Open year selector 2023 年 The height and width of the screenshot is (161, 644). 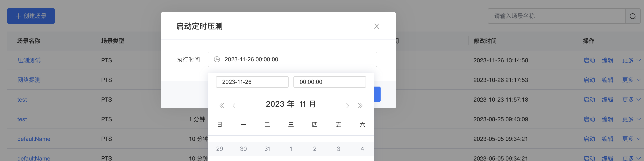[280, 104]
